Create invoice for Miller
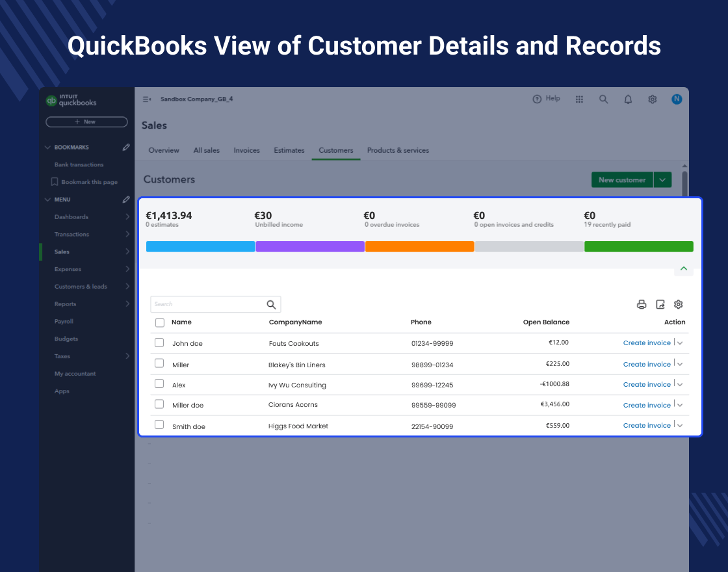 [647, 364]
